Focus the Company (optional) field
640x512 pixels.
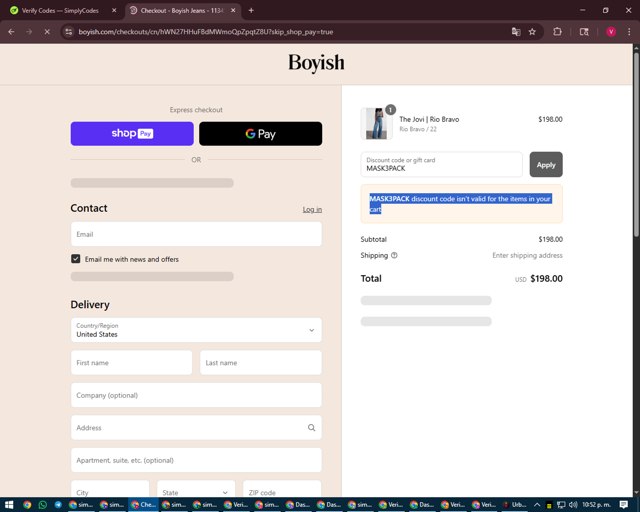(196, 395)
